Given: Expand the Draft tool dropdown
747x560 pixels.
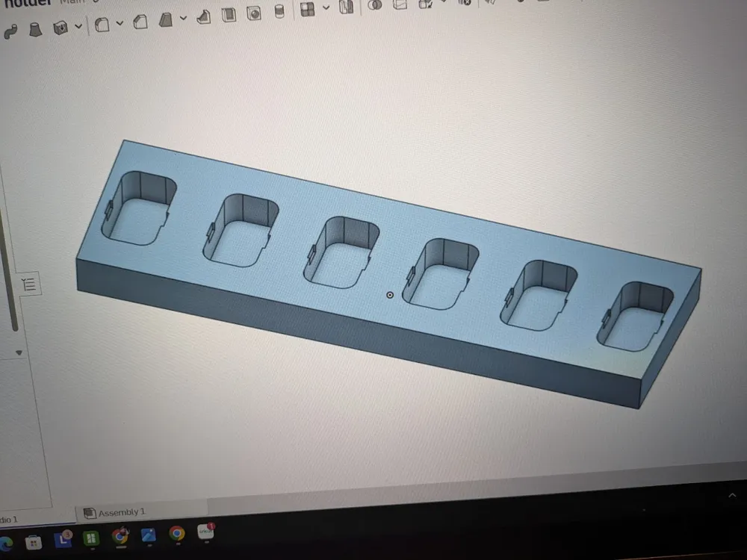Looking at the screenshot, I should tap(184, 18).
